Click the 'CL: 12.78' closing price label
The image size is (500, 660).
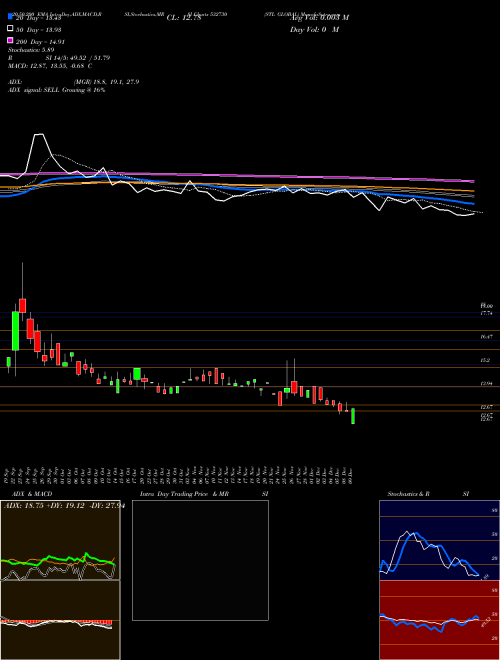tap(184, 18)
